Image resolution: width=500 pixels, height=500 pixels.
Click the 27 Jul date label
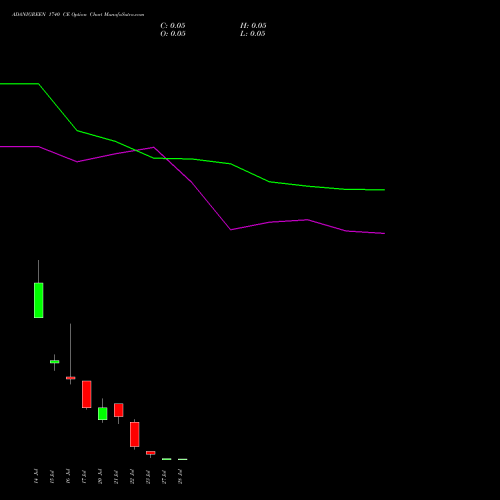coord(164,476)
